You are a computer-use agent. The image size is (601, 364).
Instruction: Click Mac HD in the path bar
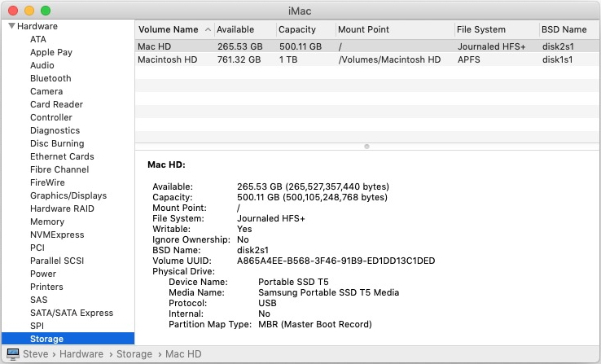click(183, 353)
